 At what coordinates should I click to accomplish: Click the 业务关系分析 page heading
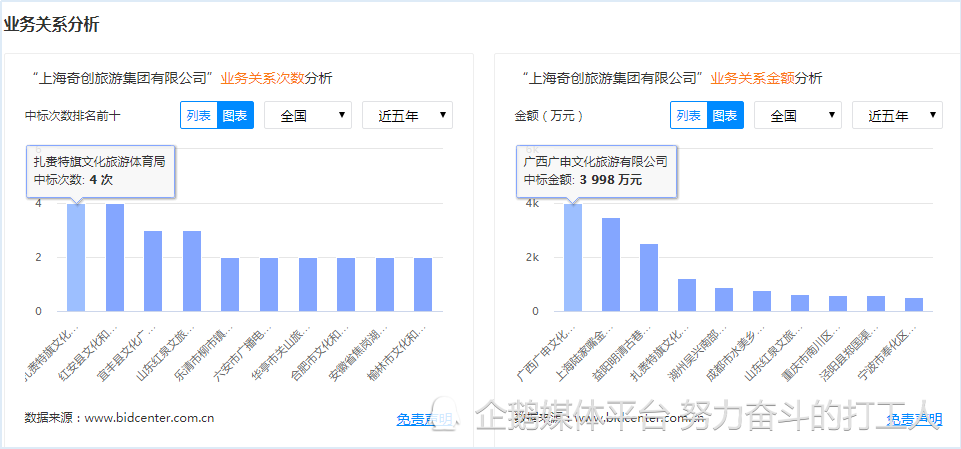click(x=51, y=25)
